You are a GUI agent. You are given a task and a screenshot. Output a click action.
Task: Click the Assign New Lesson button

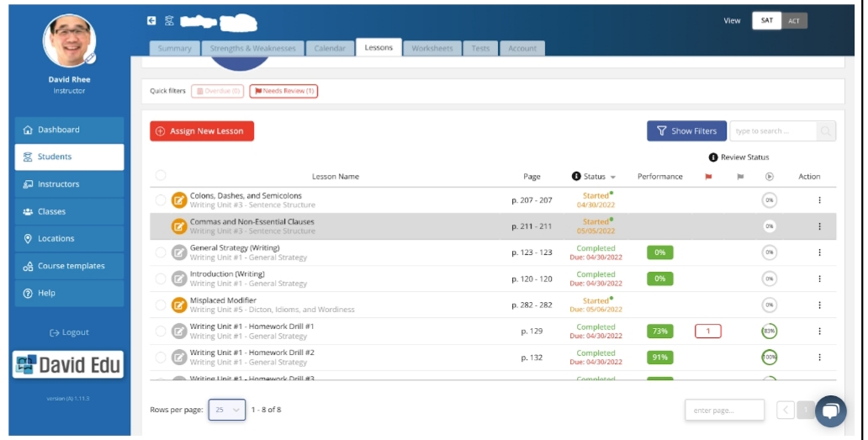coord(202,131)
